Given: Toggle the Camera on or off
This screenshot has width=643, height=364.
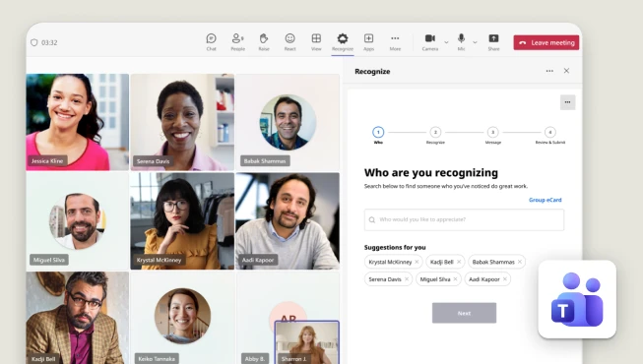Looking at the screenshot, I should (429, 42).
